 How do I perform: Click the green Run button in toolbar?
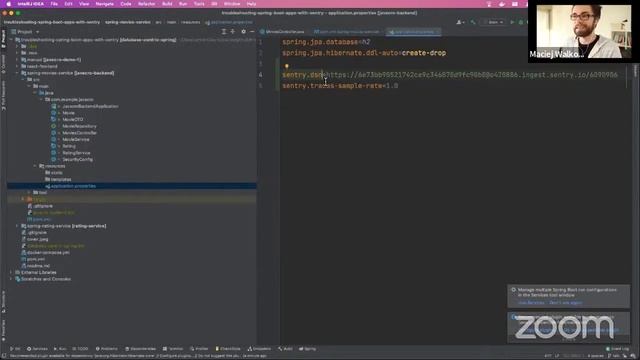(x=512, y=22)
